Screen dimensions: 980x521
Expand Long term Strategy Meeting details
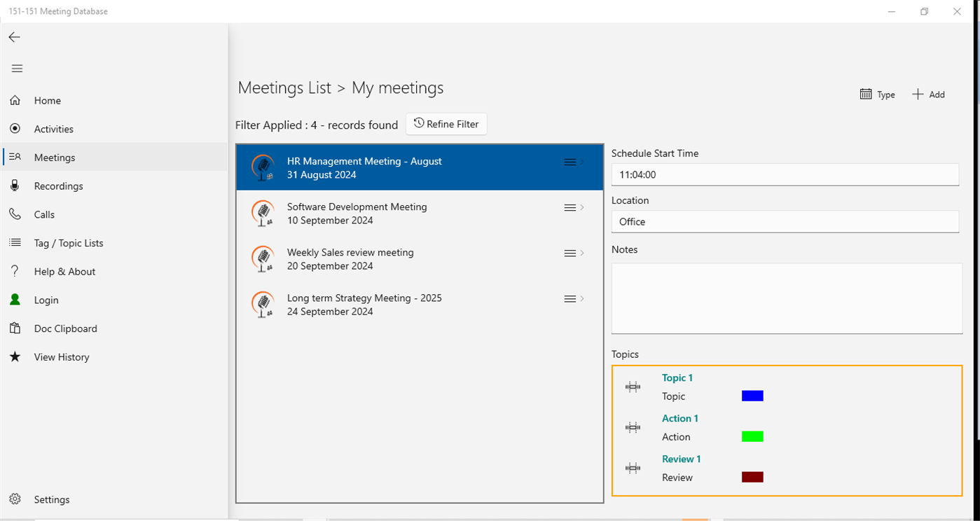click(x=581, y=298)
